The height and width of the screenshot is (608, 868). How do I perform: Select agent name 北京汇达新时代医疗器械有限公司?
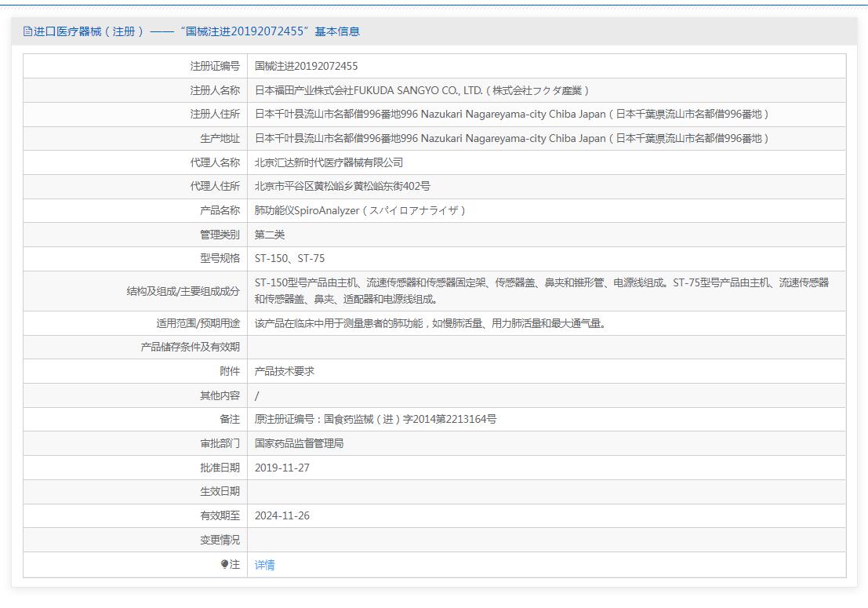click(x=329, y=162)
